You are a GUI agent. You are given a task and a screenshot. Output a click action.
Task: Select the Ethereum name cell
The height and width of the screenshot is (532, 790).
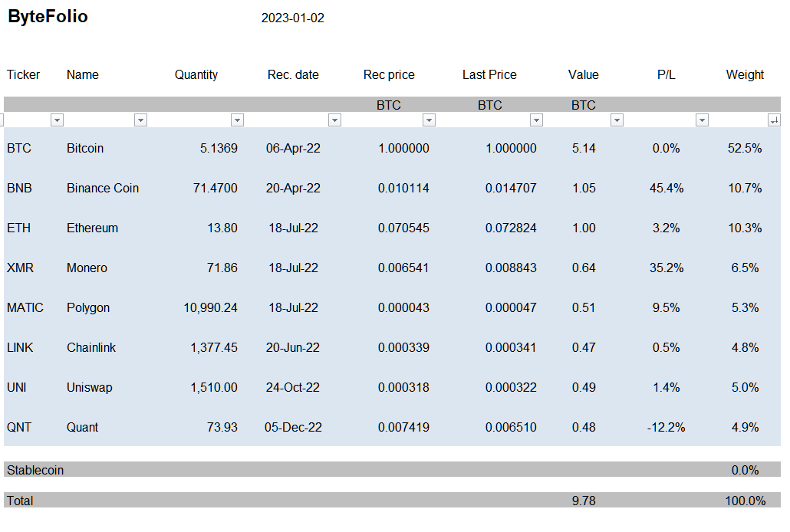point(92,228)
